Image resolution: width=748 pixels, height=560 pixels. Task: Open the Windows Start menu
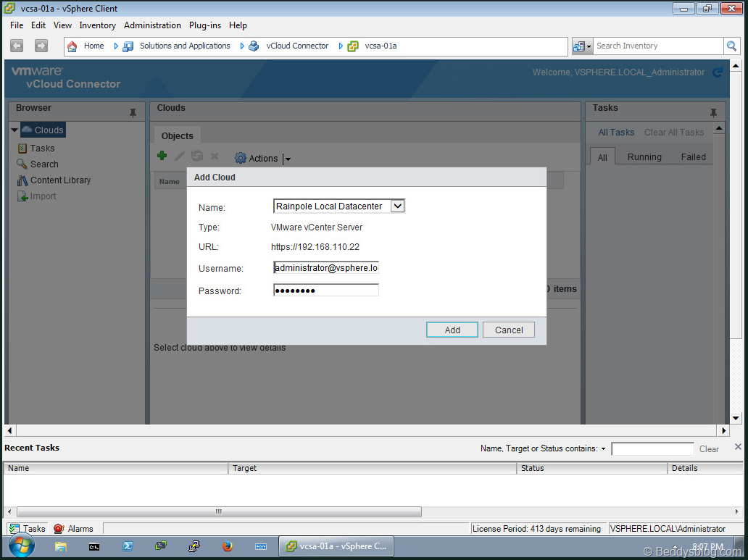point(22,546)
